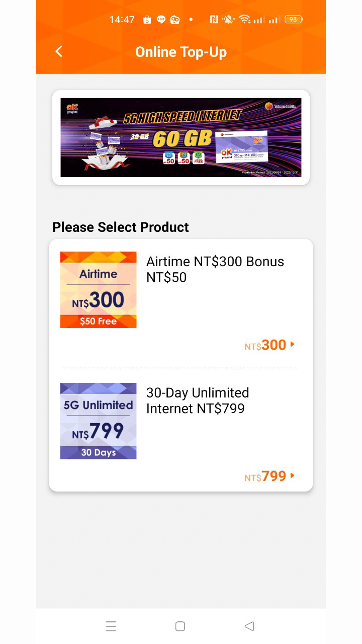The width and height of the screenshot is (362, 644).
Task: Tap the NT$799 orange price label
Action: pyautogui.click(x=265, y=476)
